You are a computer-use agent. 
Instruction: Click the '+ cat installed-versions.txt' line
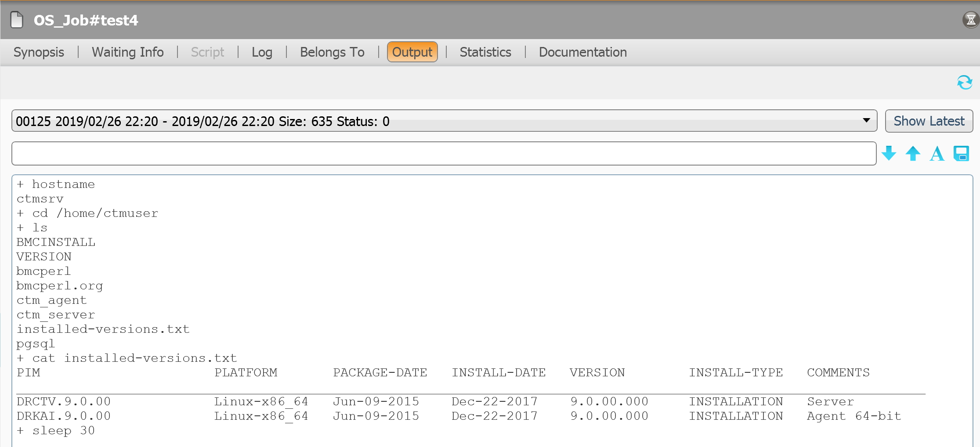(127, 358)
